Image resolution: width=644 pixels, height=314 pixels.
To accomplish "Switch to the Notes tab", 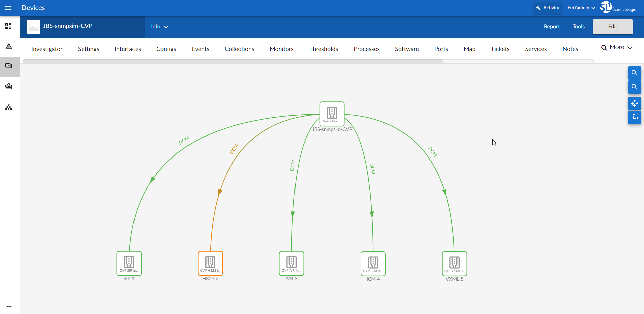I will [570, 49].
